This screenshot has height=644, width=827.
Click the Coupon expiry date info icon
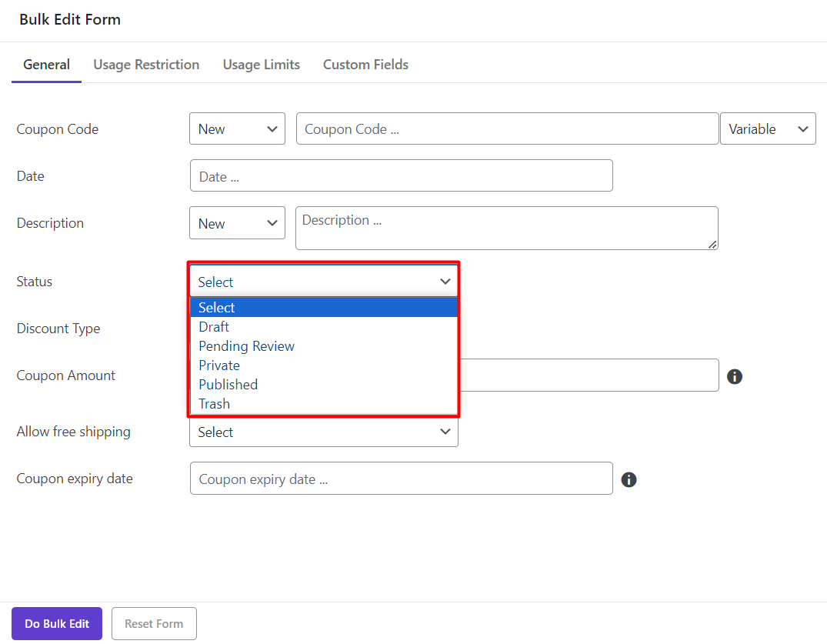[x=629, y=479]
